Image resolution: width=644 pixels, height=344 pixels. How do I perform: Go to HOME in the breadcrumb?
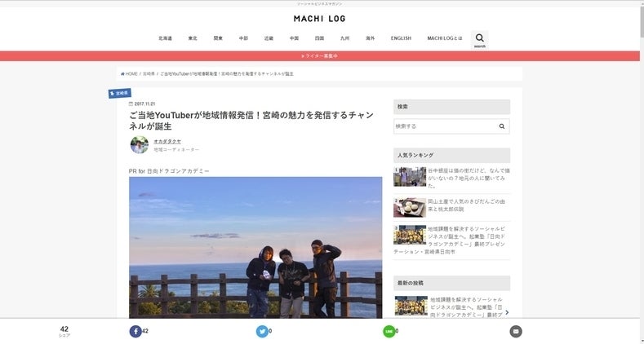click(x=129, y=73)
